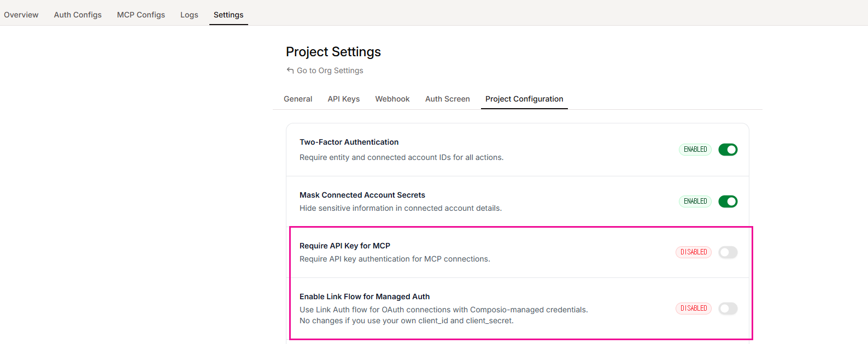The image size is (868, 344).
Task: Turn off Mask Connected Account Secrets switch
Action: [728, 201]
